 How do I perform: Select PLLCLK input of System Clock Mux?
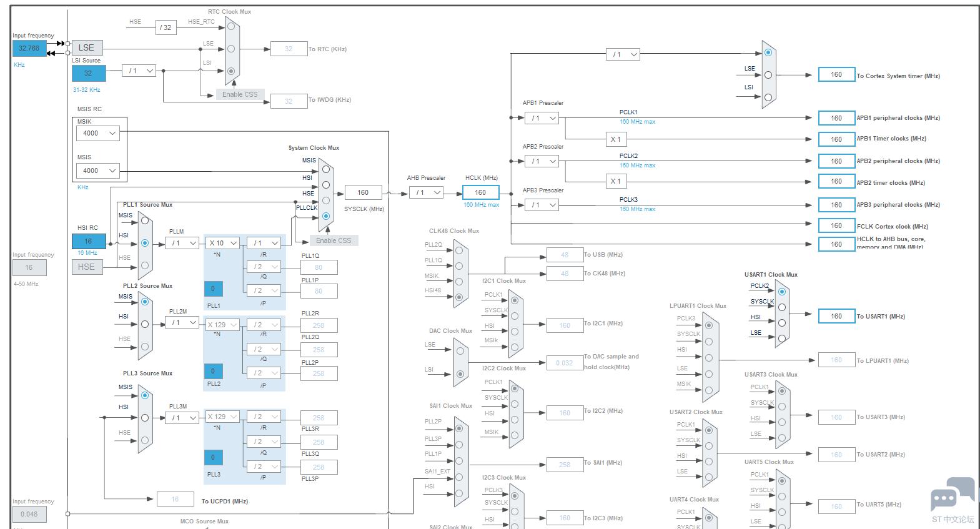coord(326,216)
